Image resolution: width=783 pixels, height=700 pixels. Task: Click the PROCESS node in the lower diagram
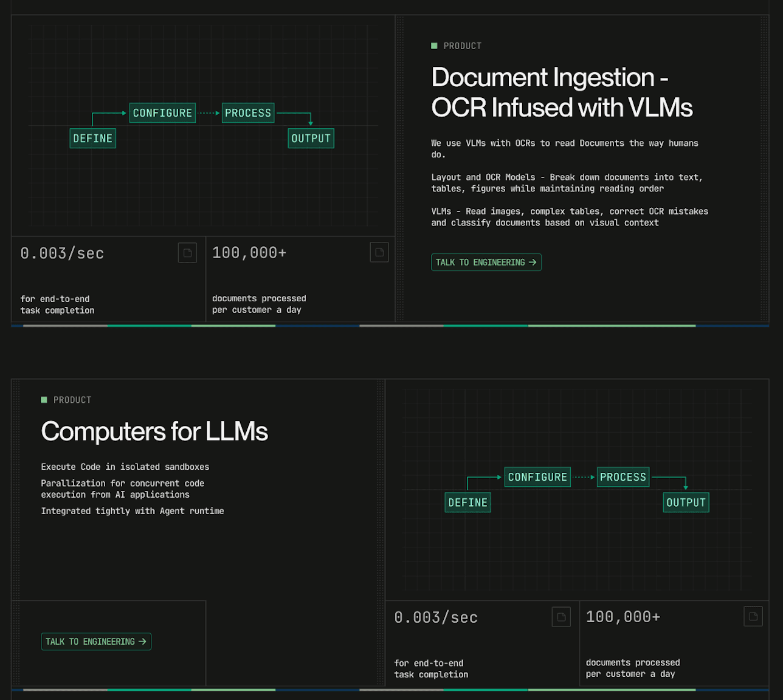pyautogui.click(x=623, y=477)
